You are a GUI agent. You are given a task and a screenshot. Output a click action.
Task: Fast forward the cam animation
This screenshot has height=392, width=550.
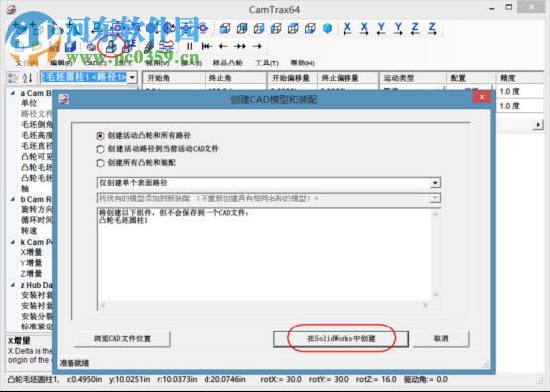(240, 46)
